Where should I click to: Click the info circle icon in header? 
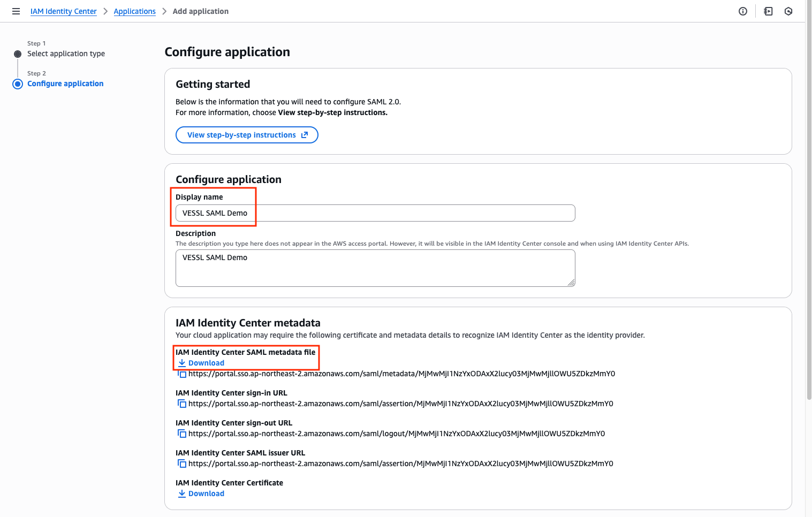click(x=743, y=11)
